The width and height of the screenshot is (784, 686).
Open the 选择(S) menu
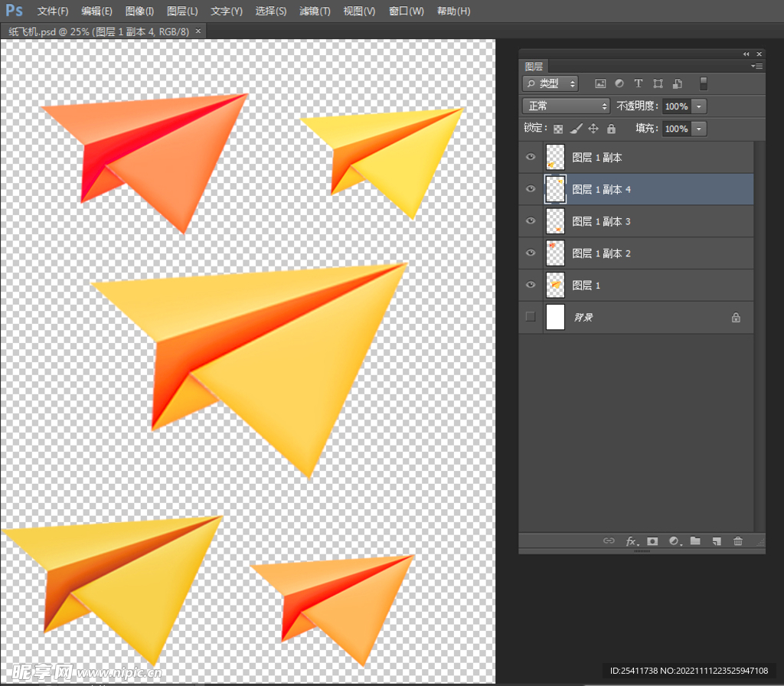[270, 11]
